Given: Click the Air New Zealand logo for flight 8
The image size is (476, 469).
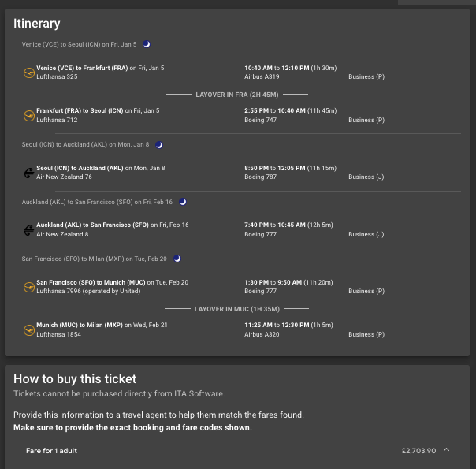Looking at the screenshot, I should pyautogui.click(x=29, y=230).
